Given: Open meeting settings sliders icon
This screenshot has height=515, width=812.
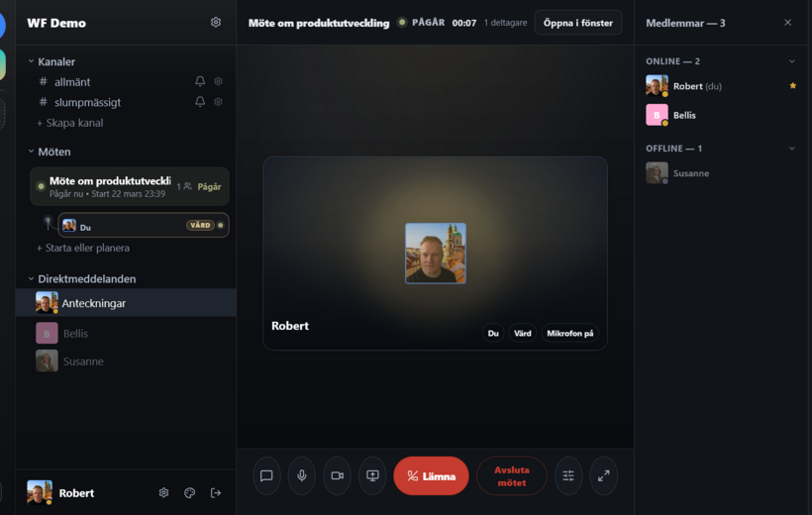Looking at the screenshot, I should point(568,475).
